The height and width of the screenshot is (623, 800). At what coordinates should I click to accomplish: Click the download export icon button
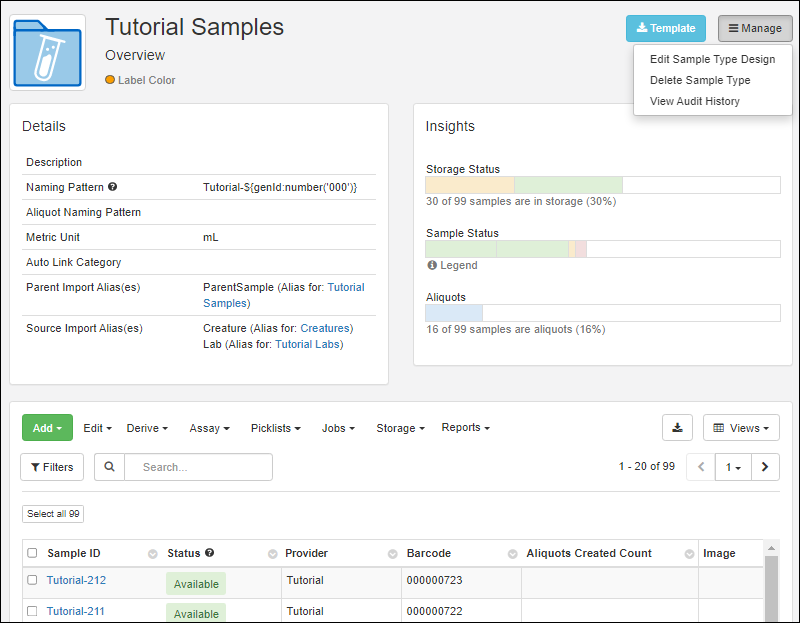point(677,428)
